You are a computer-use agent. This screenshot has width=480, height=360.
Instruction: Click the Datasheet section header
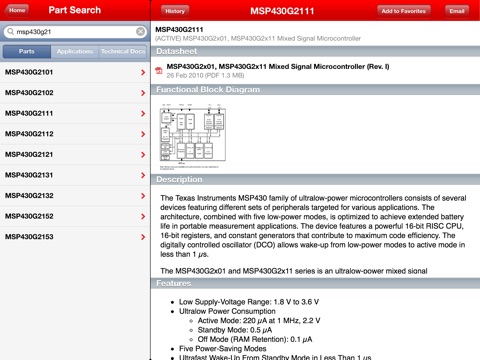(x=315, y=51)
